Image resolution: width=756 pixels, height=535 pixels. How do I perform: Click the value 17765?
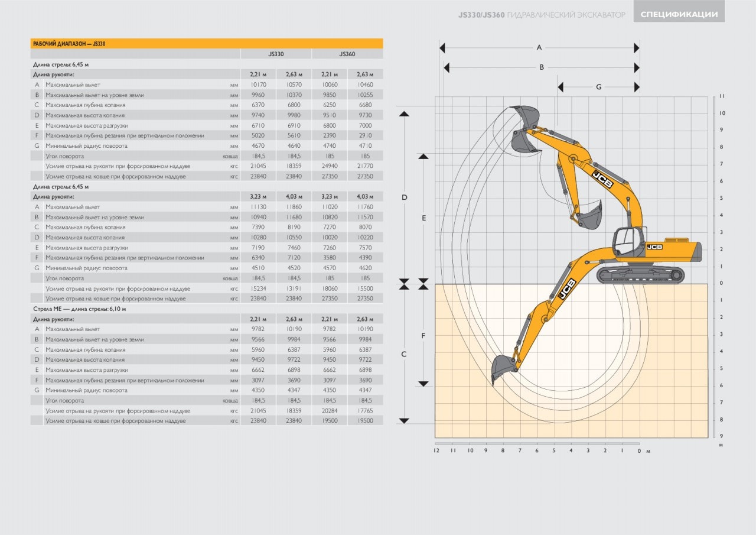(365, 411)
